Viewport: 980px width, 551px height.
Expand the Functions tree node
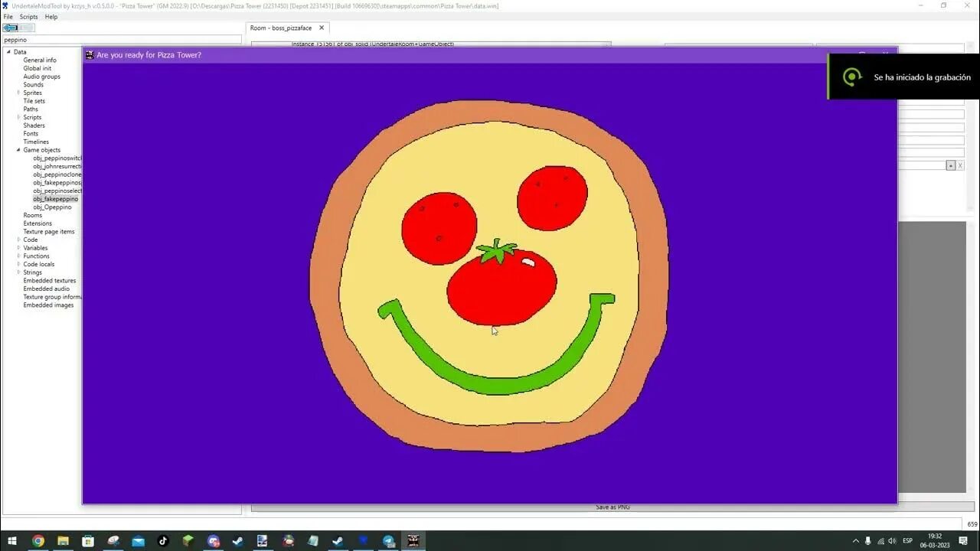pyautogui.click(x=19, y=256)
